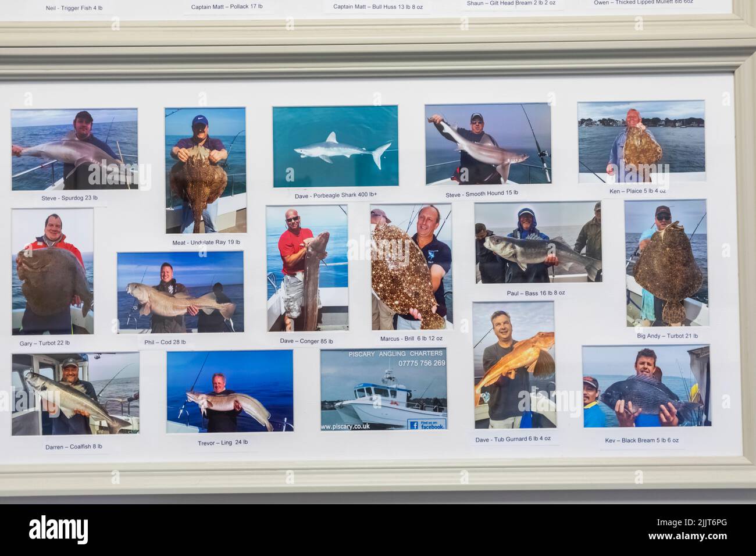Screen dimensions: 756x556
Task: Click caption 'Meat - Undulate Ray 19 lb'
Action: (206, 243)
